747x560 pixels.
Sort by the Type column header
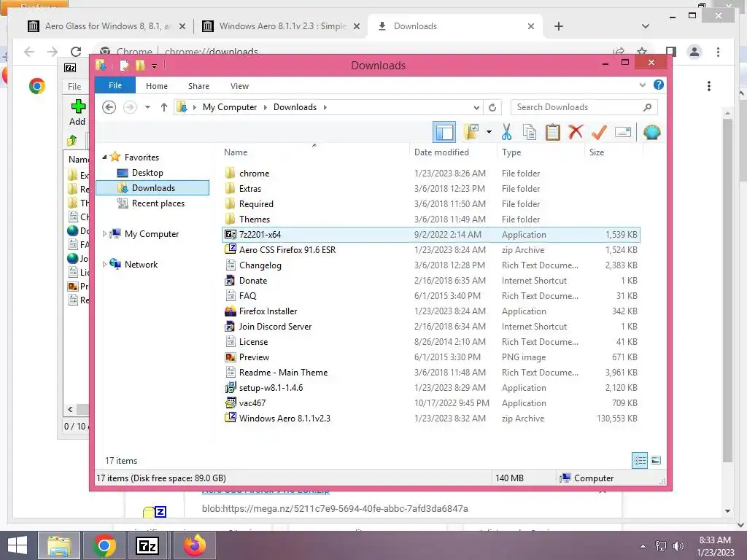511,152
